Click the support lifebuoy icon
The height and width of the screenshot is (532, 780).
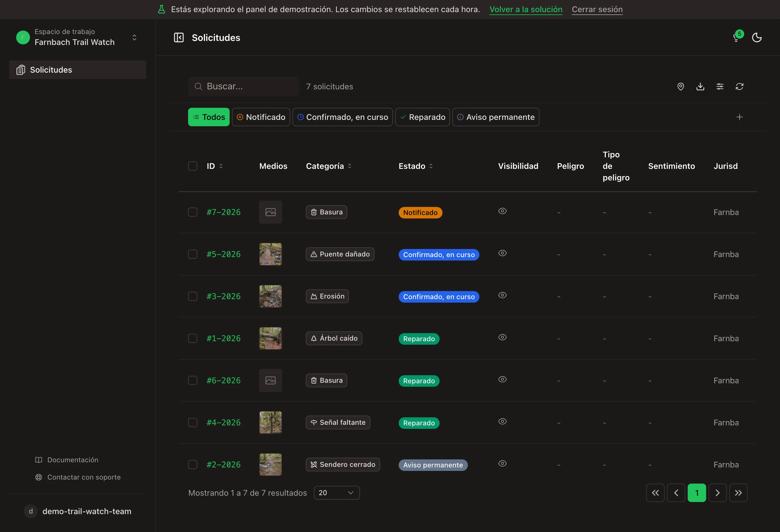coord(39,477)
